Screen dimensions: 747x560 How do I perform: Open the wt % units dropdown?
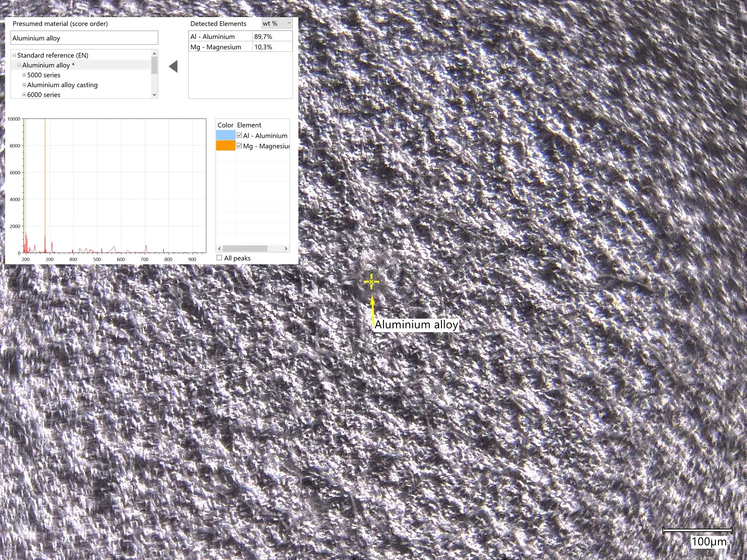pyautogui.click(x=277, y=23)
